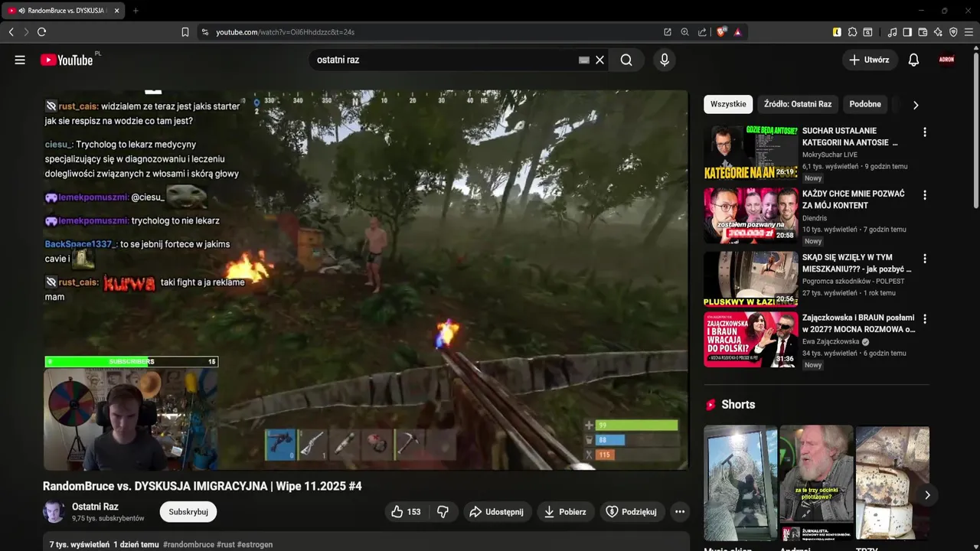Click the #estrogen hashtag
The width and height of the screenshot is (980, 551).
point(255,545)
